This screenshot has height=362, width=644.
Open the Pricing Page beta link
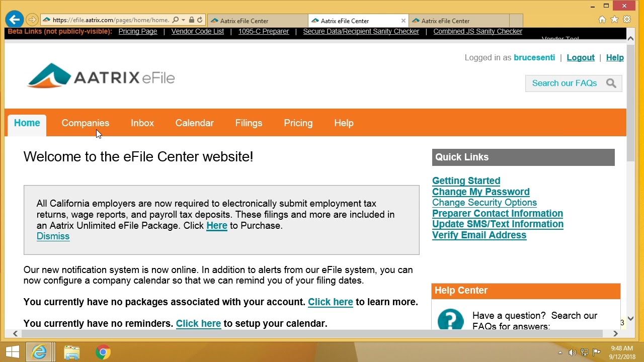tap(138, 31)
